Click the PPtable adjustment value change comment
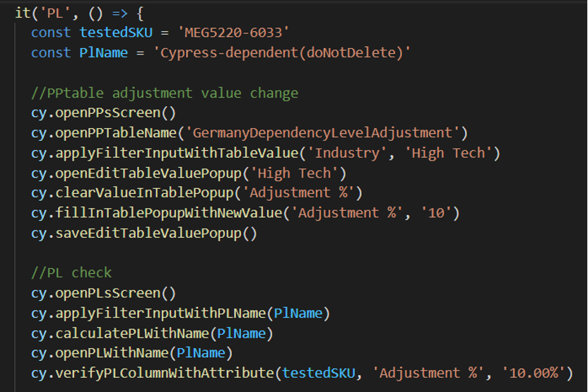This screenshot has width=588, height=392. [165, 93]
